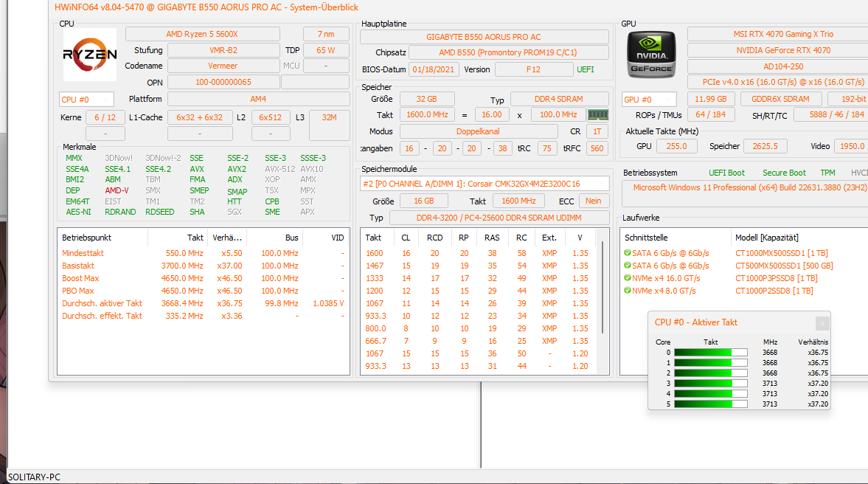Open the GPU #0 selector dropdown

click(649, 100)
